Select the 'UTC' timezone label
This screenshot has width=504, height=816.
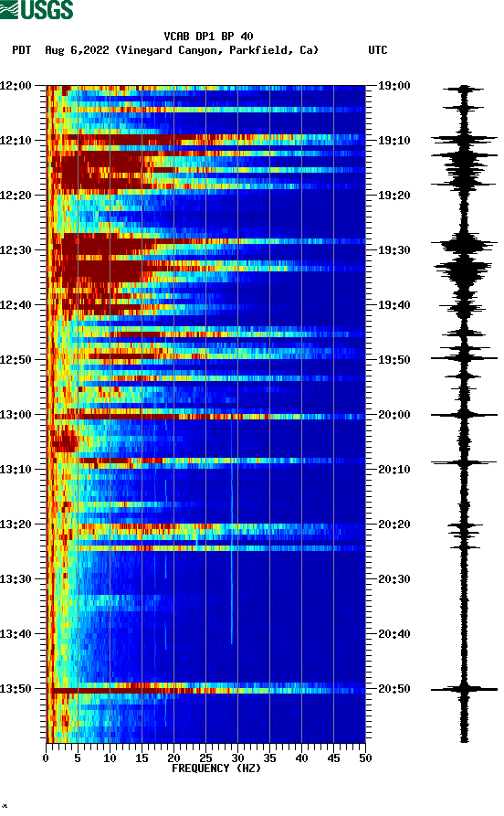(x=378, y=50)
